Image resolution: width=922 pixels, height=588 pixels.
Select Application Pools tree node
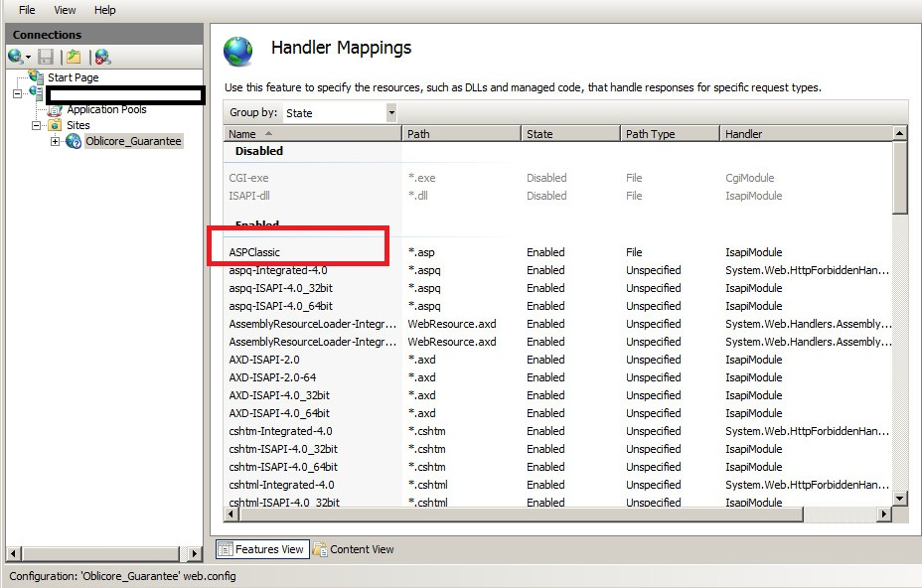[x=106, y=109]
